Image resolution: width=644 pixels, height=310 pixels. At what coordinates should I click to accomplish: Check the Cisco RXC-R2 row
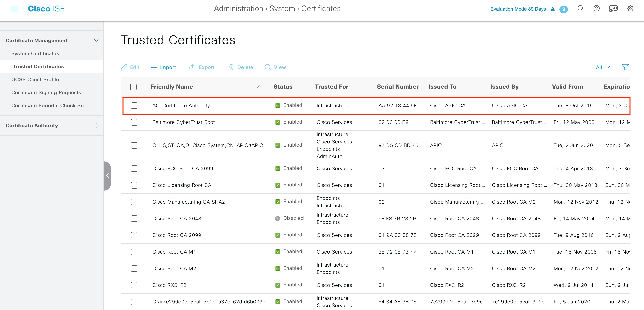tap(134, 285)
